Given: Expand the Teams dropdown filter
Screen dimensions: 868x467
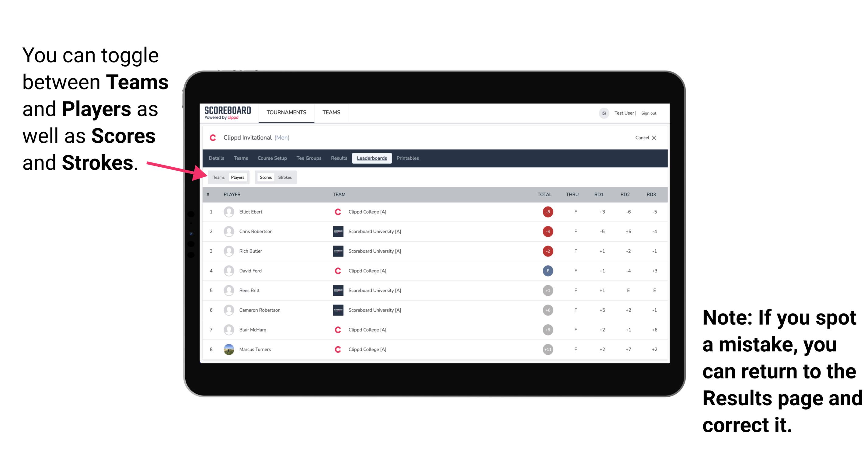Looking at the screenshot, I should pos(218,177).
